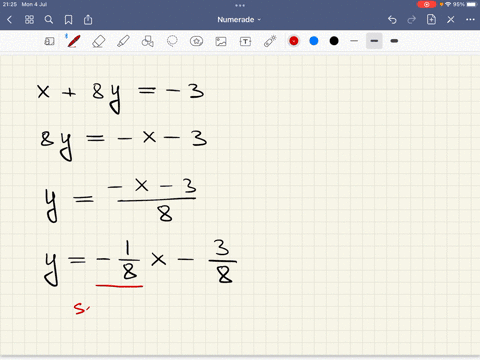Select the thickest stroke width
480x360 pixels.
[x=394, y=41]
